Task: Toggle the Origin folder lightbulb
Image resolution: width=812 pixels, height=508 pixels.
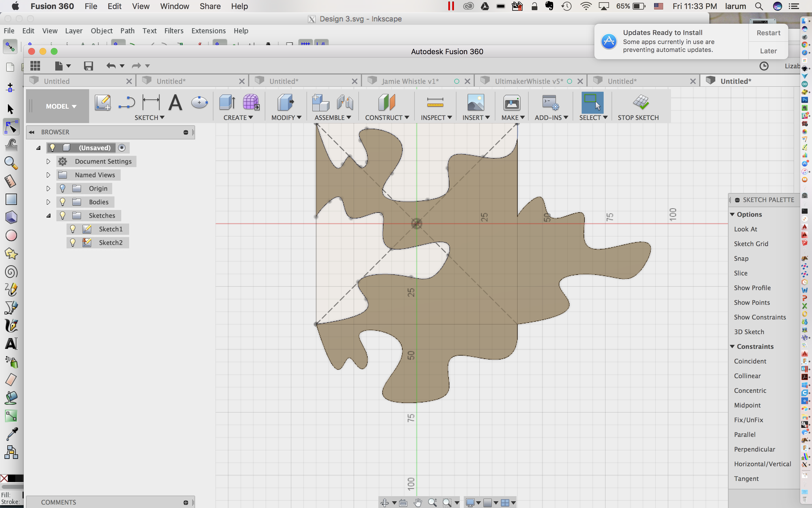Action: [62, 189]
